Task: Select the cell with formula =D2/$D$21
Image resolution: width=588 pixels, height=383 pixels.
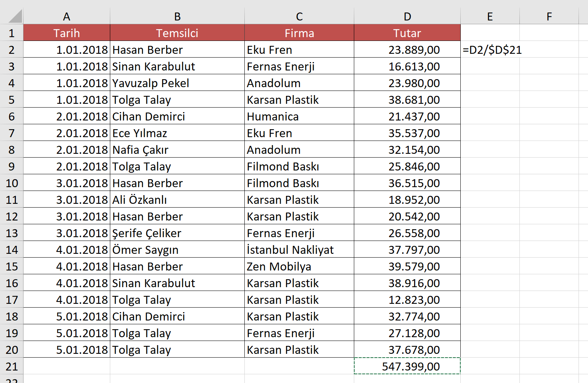Action: point(490,50)
